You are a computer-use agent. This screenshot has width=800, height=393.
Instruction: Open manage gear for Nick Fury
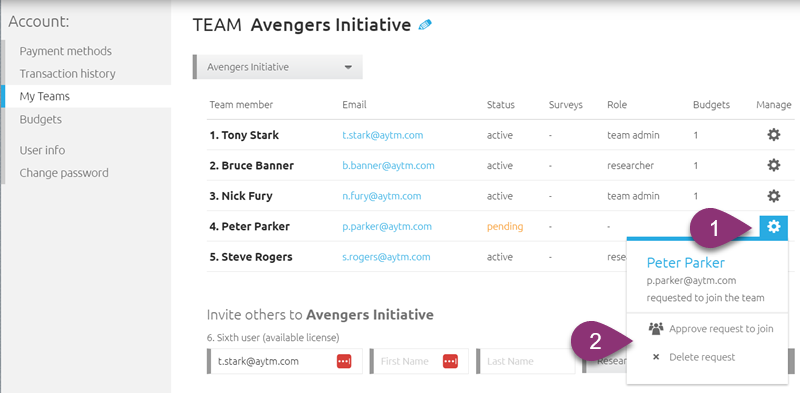click(773, 196)
